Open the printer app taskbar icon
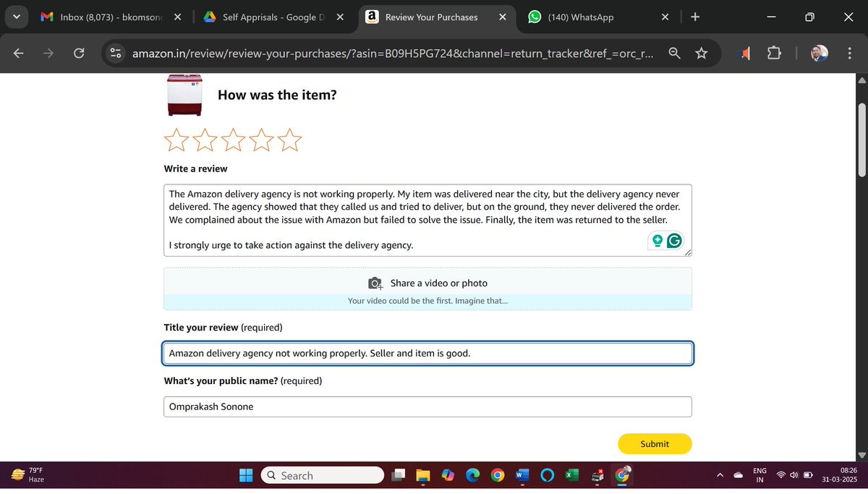The image size is (868, 494). (x=597, y=475)
